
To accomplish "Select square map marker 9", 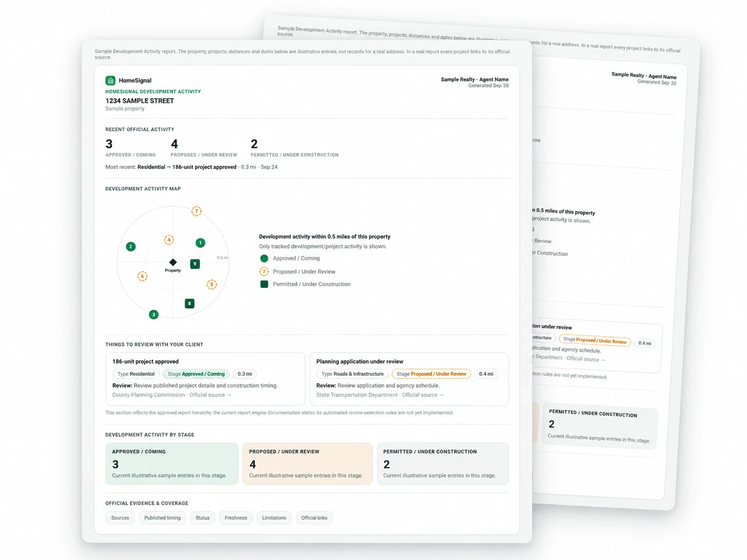I will (194, 264).
